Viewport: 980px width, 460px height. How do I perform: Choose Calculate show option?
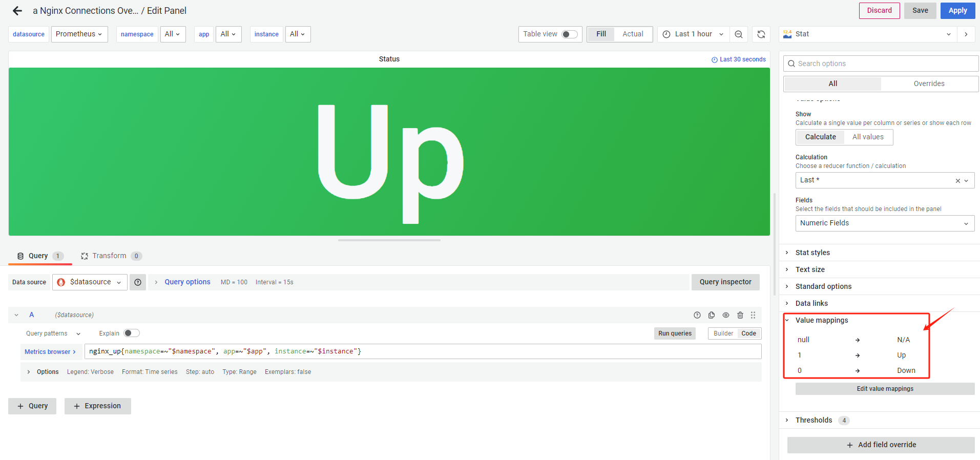tap(820, 137)
